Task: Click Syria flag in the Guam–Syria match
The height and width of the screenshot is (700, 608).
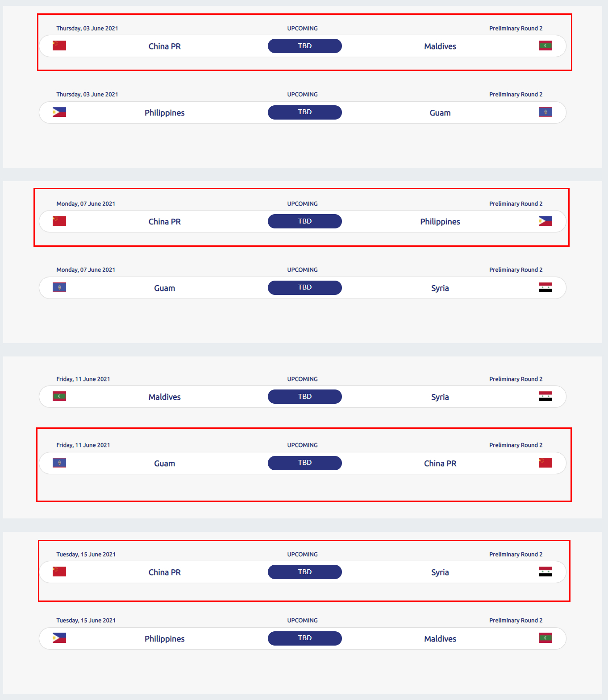Action: click(545, 287)
